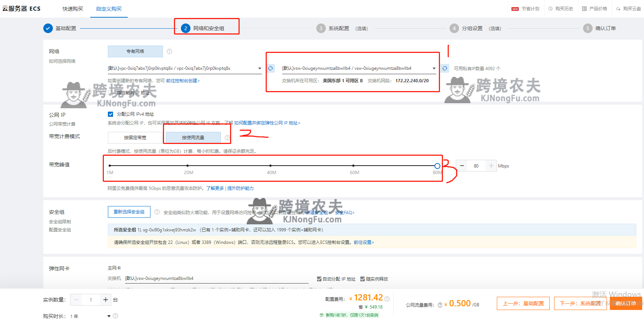Open the 前往控制台创建 link
The width and height of the screenshot is (644, 321).
click(183, 81)
